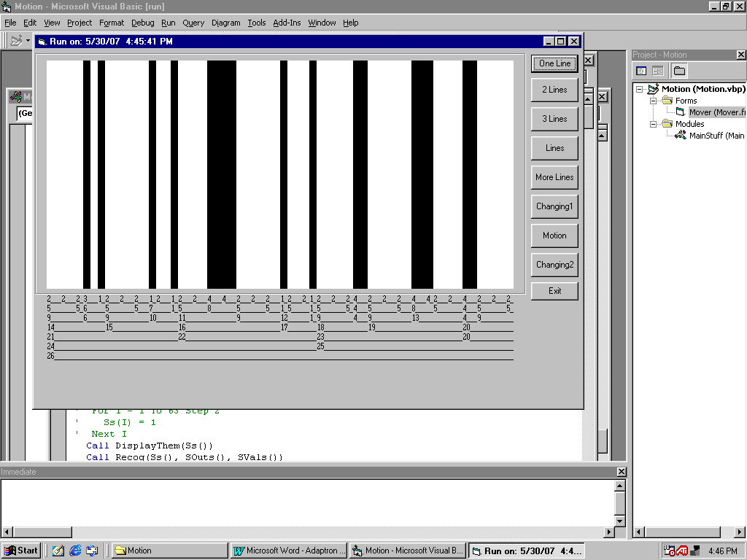Select the Mover form in project tree
Viewport: 747px width, 560px height.
[x=716, y=112]
